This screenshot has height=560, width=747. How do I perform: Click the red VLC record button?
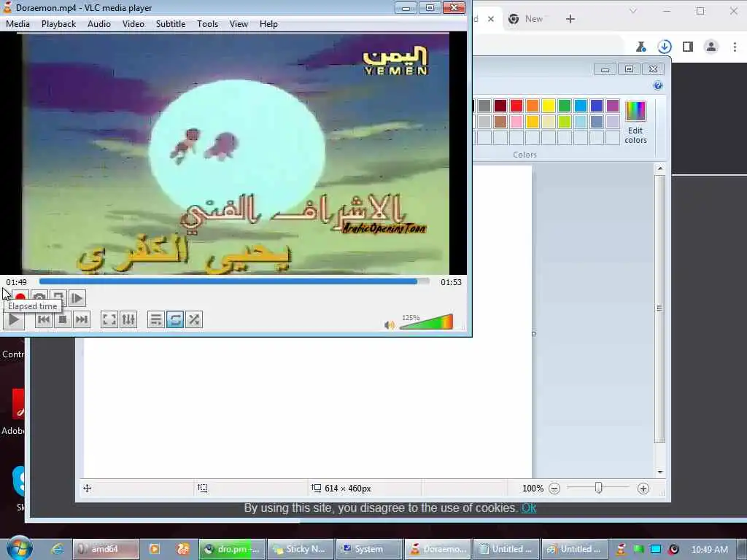[20, 297]
